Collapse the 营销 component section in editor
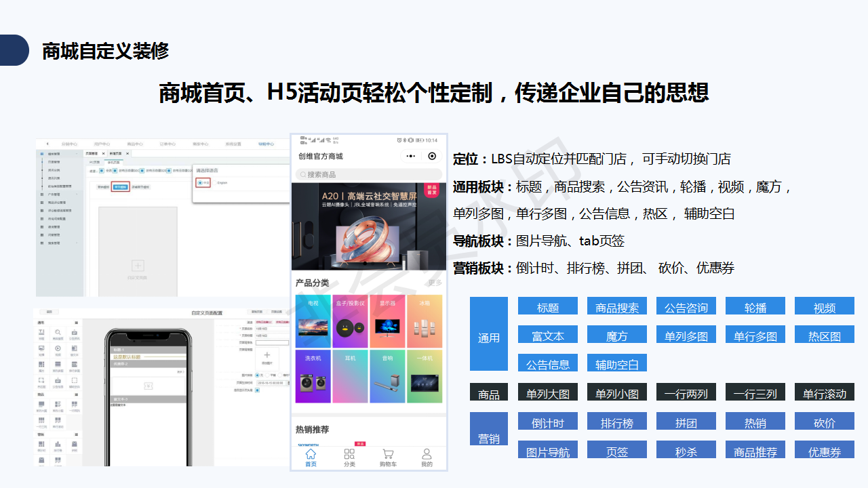Image resolution: width=868 pixels, height=488 pixels. coord(76,435)
